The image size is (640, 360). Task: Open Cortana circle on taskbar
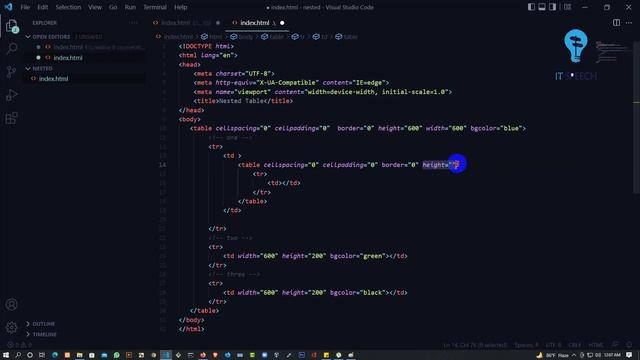(x=30, y=355)
